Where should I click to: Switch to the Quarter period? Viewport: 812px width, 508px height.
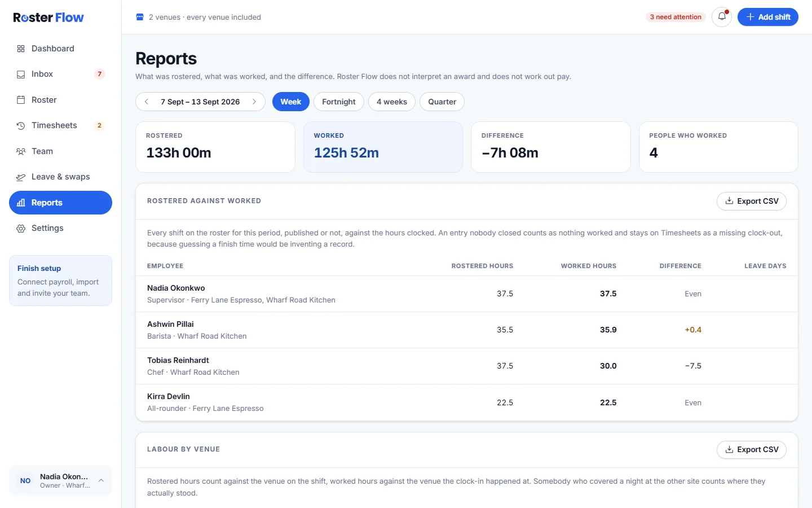442,102
